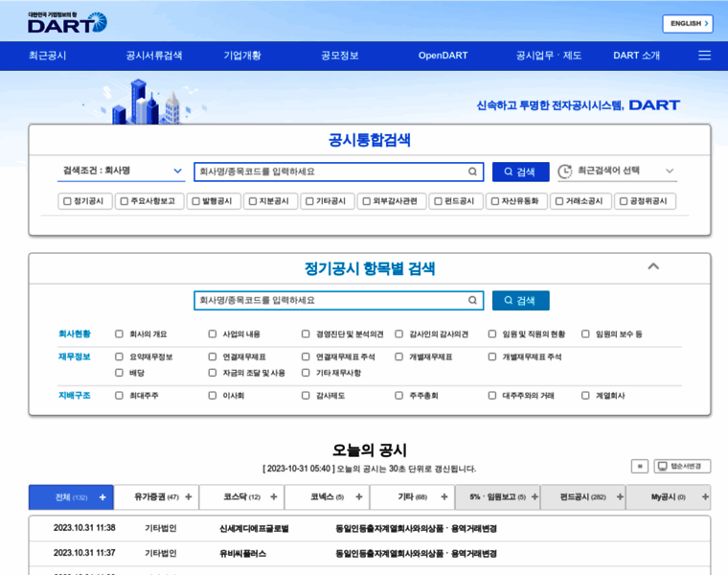This screenshot has width=728, height=575.
Task: Open the hamburger menu icon
Action: (x=704, y=56)
